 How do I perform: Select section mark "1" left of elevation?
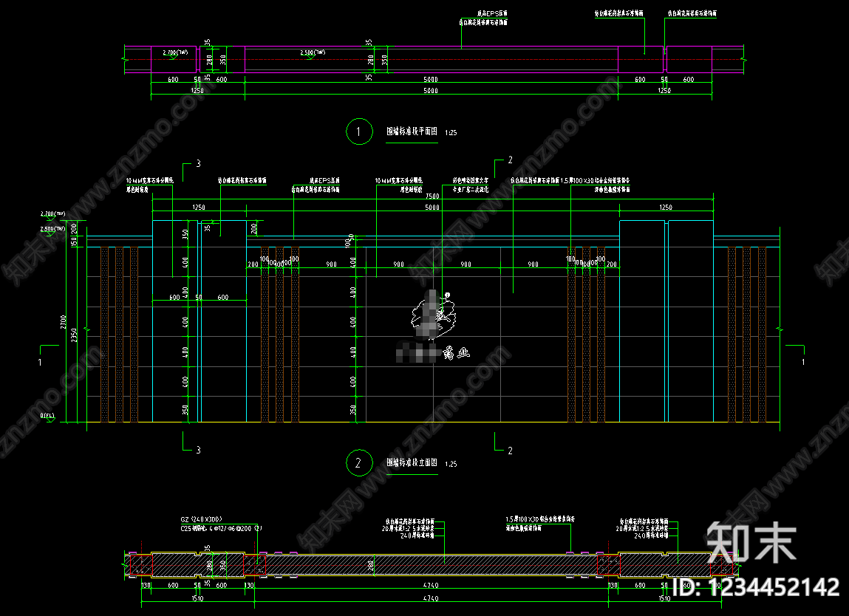point(39,362)
